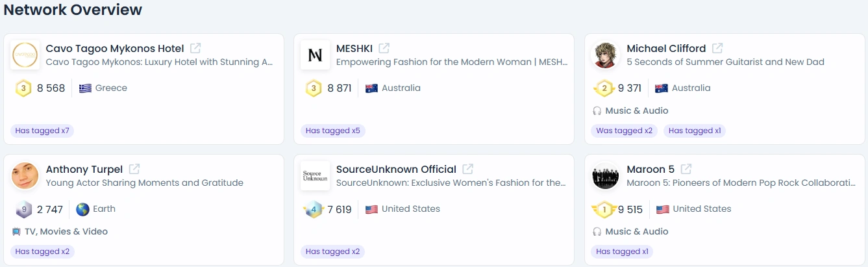Screen dimensions: 868x267
Task: Open the Michael Clifford name link
Action: point(666,48)
